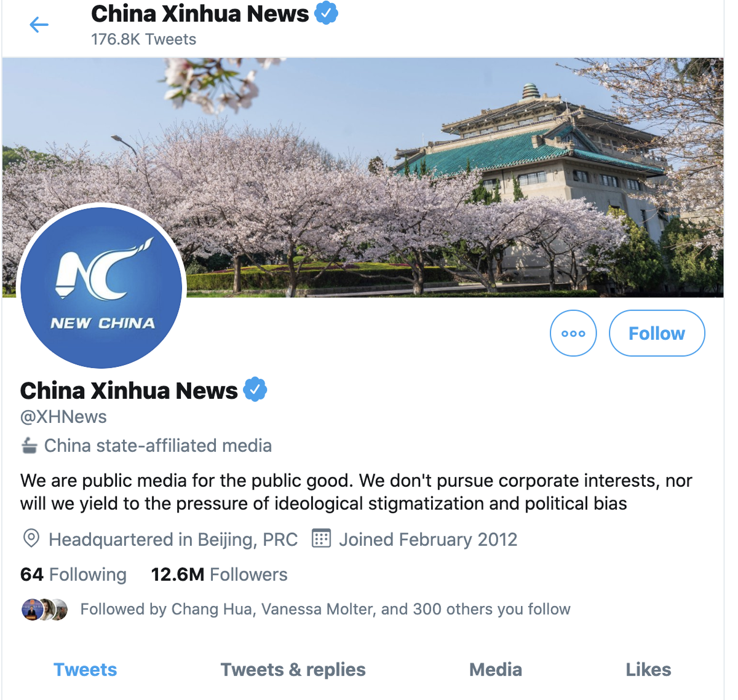
Task: Open the NEW CHINA profile picture
Action: click(101, 287)
